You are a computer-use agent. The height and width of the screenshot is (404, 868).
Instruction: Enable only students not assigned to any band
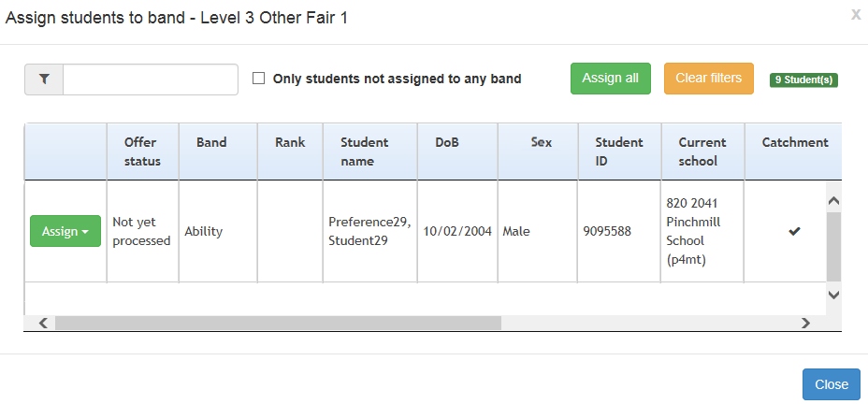(259, 79)
